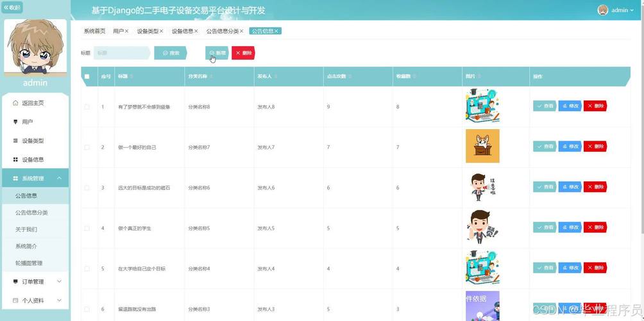Click the corgi thumbnail in row 2
The height and width of the screenshot is (321, 644).
point(482,146)
